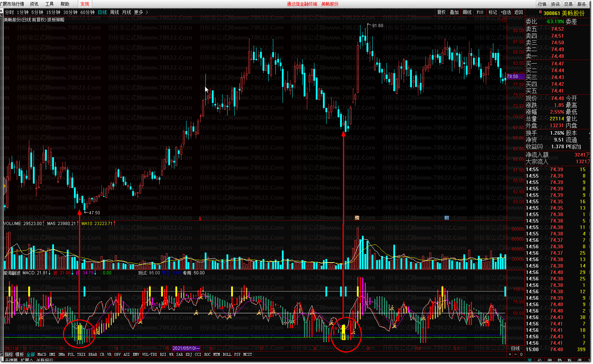Select the TRIX indicator
This screenshot has width=593, height=364.
coord(81,354)
